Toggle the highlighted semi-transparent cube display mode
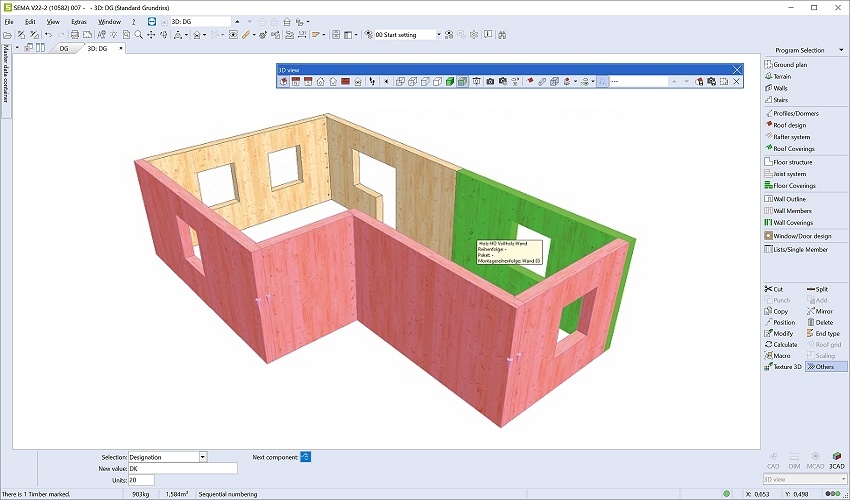The height and width of the screenshot is (500, 850). tap(462, 81)
